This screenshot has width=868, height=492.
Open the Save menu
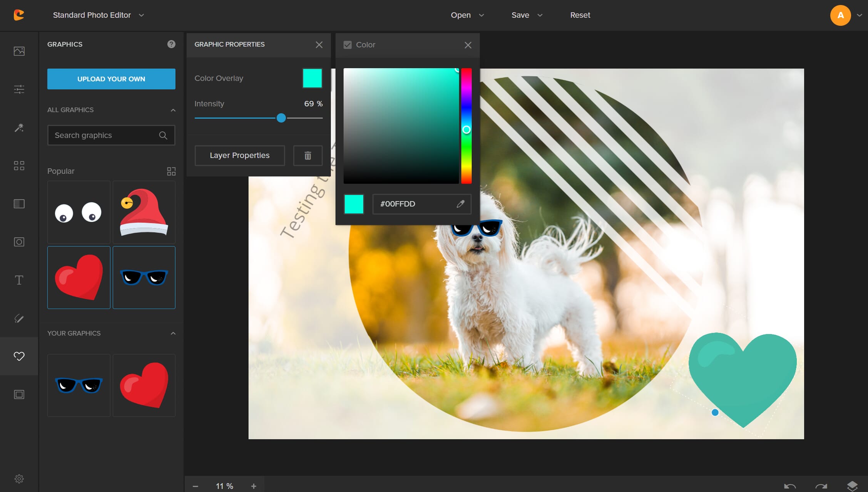(526, 15)
